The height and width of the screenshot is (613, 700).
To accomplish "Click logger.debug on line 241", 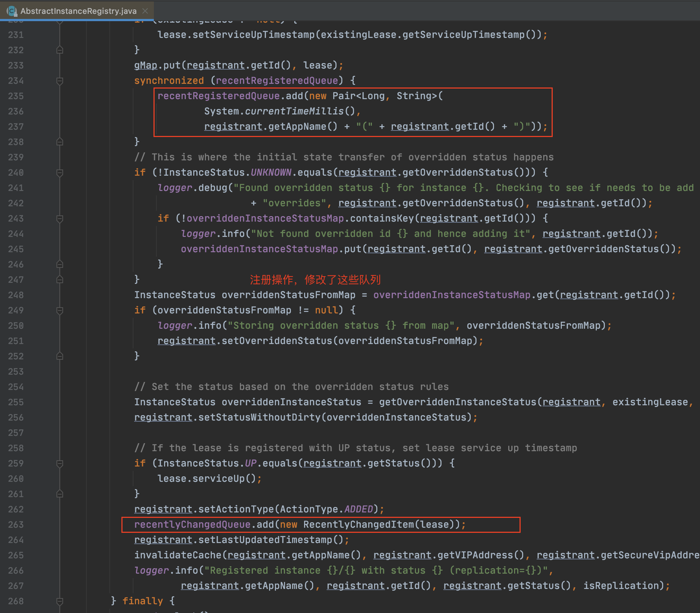I will point(192,188).
